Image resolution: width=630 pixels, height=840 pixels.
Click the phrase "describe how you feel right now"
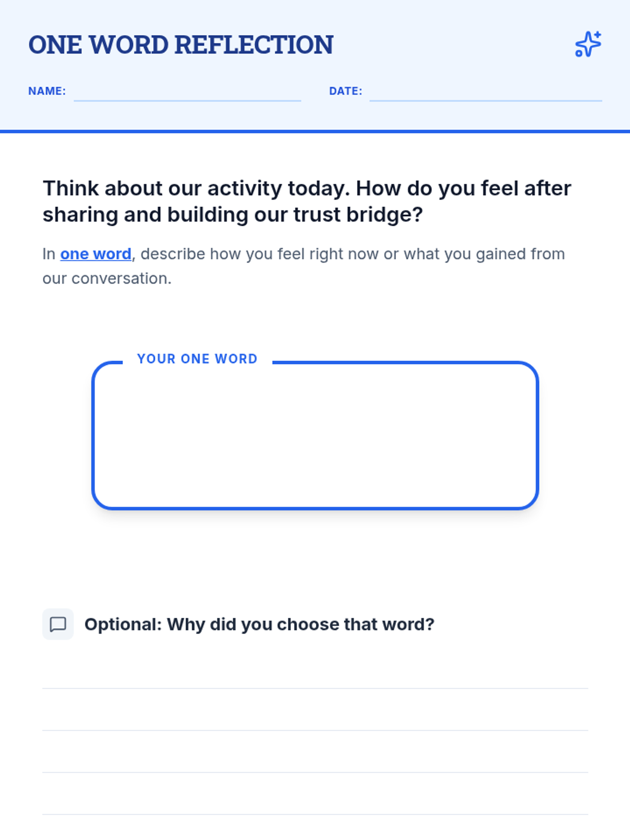(x=259, y=254)
